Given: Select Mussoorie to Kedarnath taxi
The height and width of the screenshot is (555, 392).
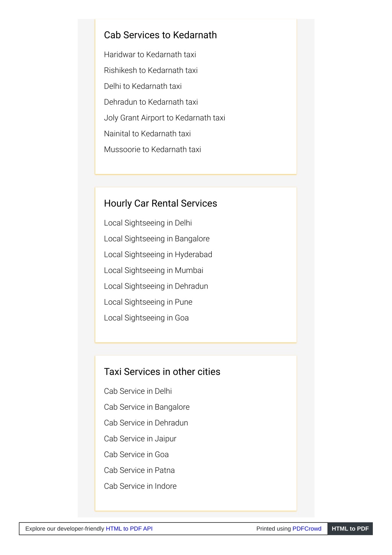Looking at the screenshot, I should point(152,149).
